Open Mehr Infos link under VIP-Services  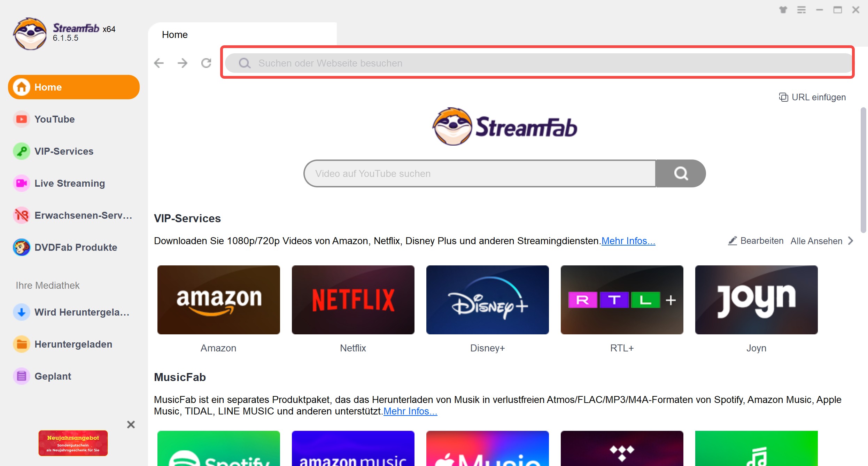click(x=628, y=241)
